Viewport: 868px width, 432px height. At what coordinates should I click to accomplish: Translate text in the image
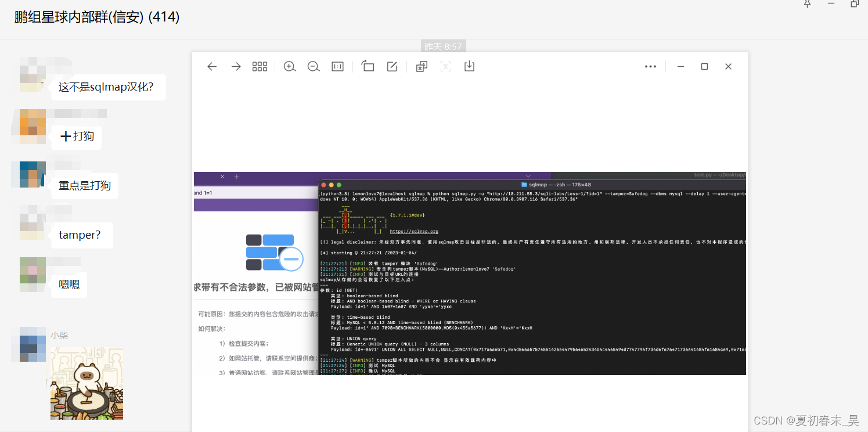[x=422, y=67]
